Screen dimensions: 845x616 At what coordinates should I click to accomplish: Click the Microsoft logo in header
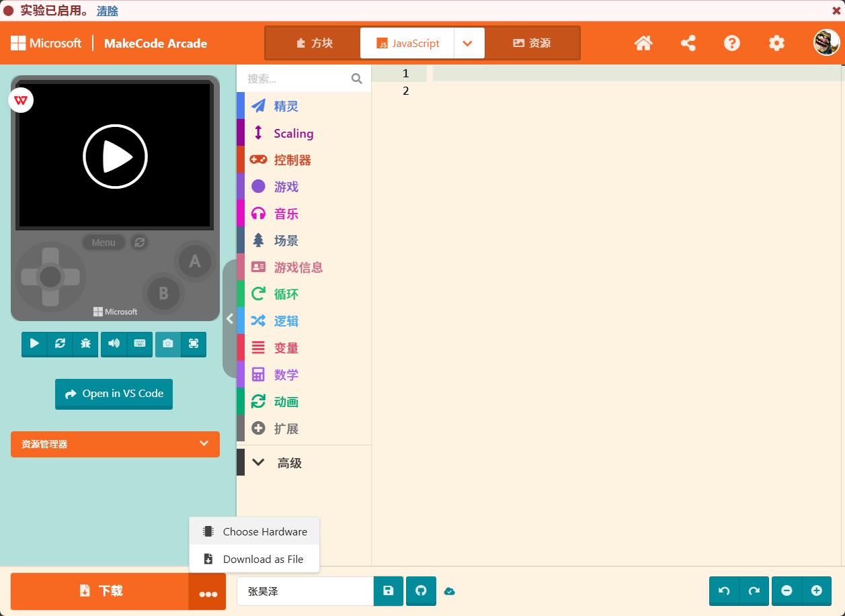pyautogui.click(x=46, y=43)
